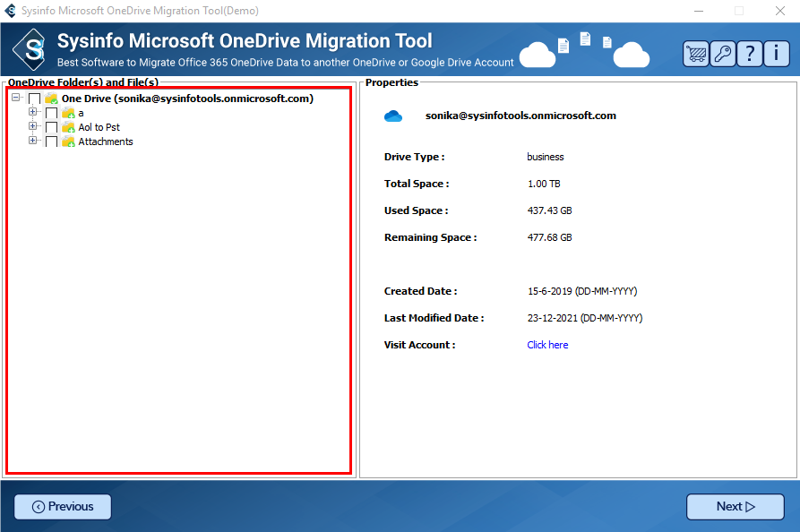Select the Aol to Pst tree label
This screenshot has width=800, height=532.
coord(99,127)
